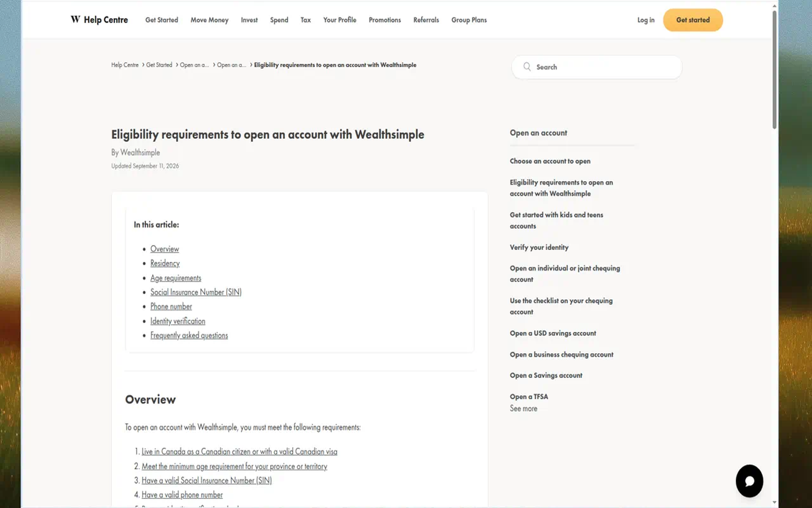The height and width of the screenshot is (508, 812).
Task: Open the Promotions nav menu
Action: point(385,20)
